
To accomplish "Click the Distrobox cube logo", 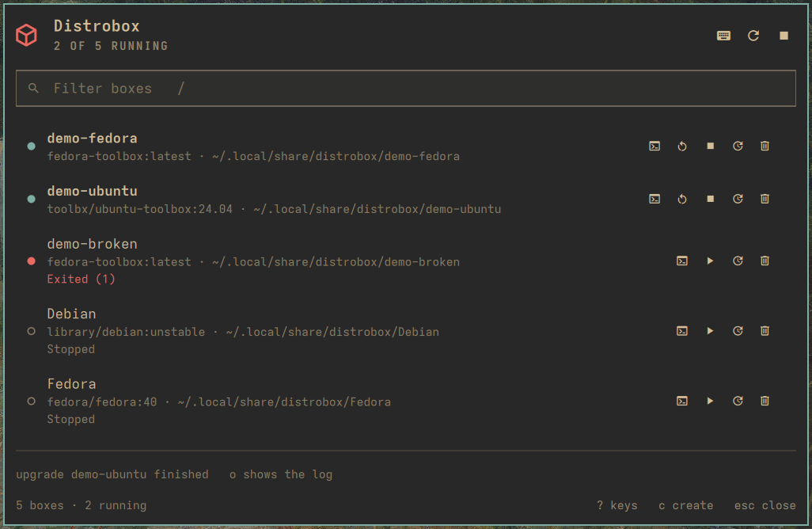I will [x=26, y=35].
